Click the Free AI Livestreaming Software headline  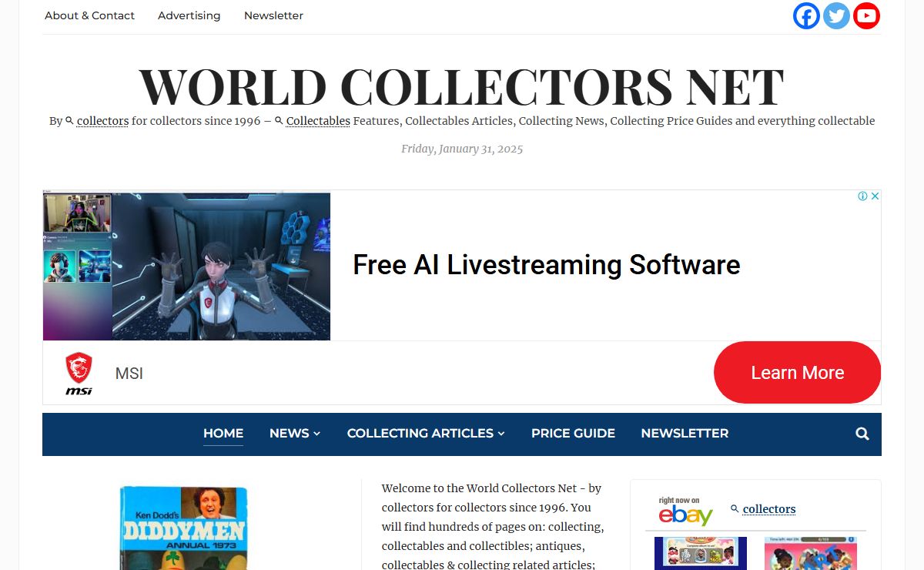pyautogui.click(x=546, y=265)
